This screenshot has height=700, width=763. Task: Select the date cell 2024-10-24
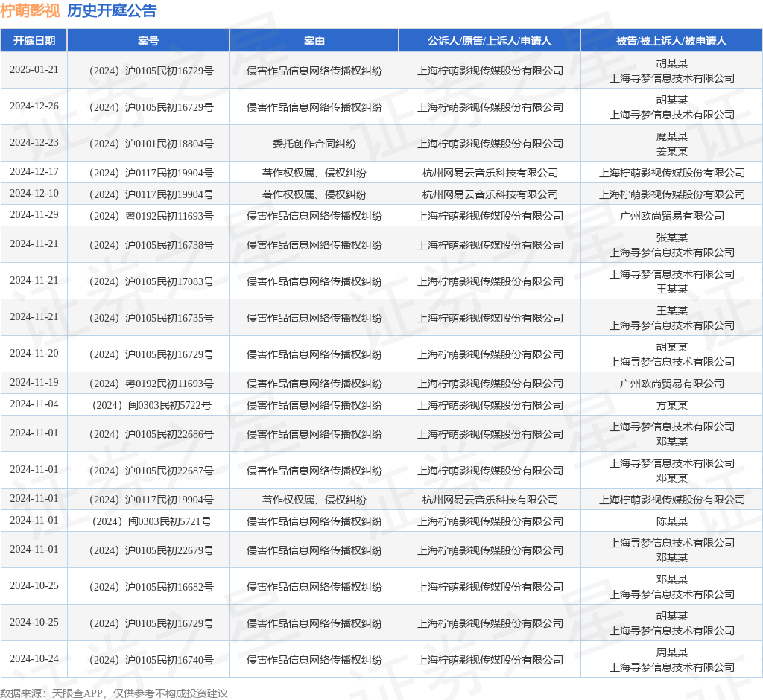click(x=34, y=658)
